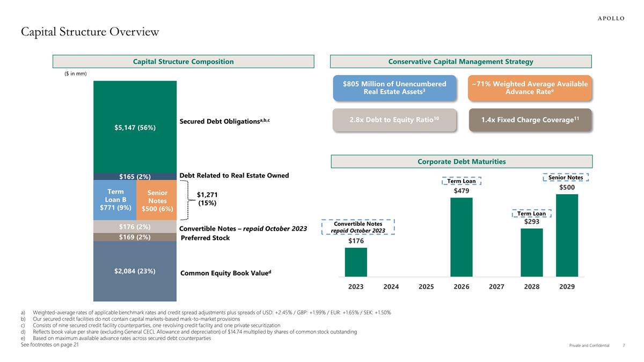The height and width of the screenshot is (362, 644).
Task: Click the dashed Convertible Notes repaid October 2023 callout
Action: click(358, 227)
